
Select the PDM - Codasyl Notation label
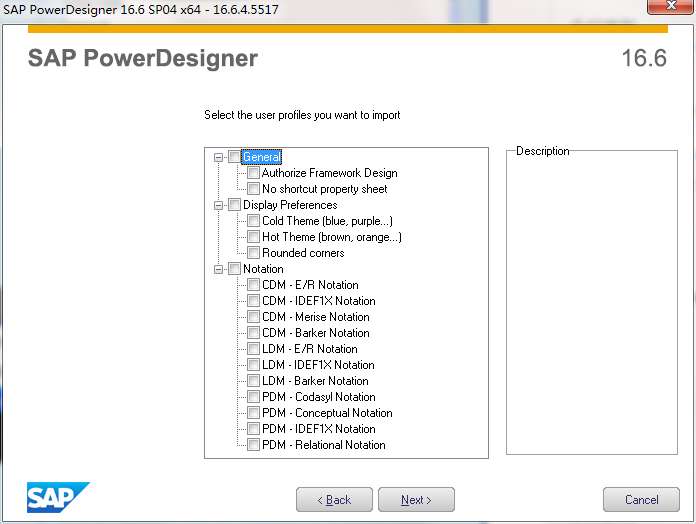pos(319,397)
